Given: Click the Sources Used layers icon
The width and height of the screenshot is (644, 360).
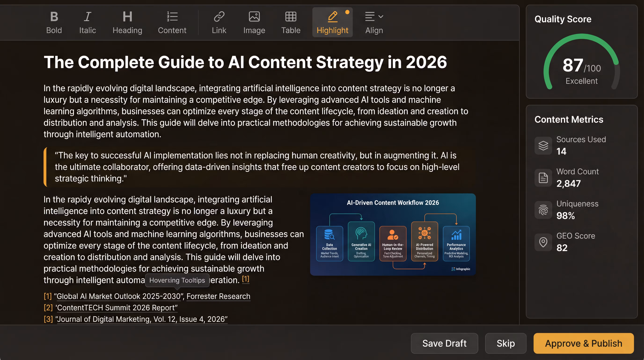Looking at the screenshot, I should tap(543, 145).
